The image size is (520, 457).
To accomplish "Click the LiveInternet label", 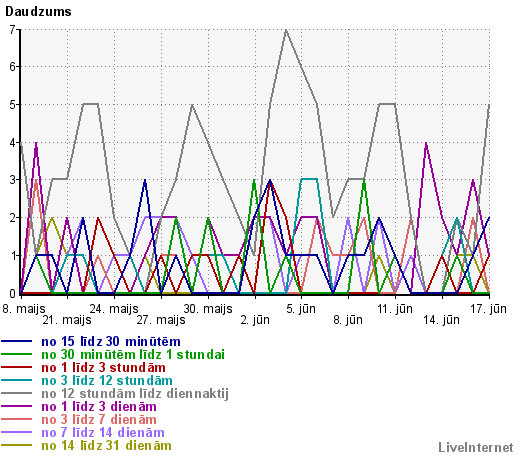I will click(x=476, y=448).
